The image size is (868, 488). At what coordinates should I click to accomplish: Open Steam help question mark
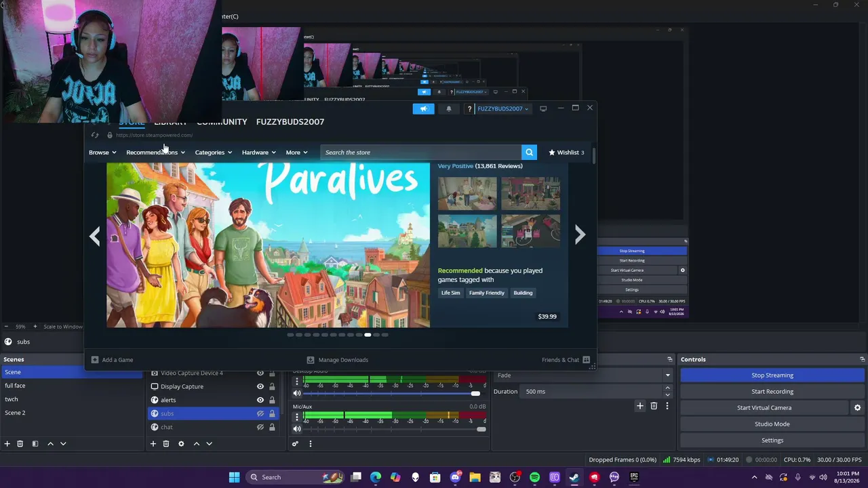tap(469, 108)
